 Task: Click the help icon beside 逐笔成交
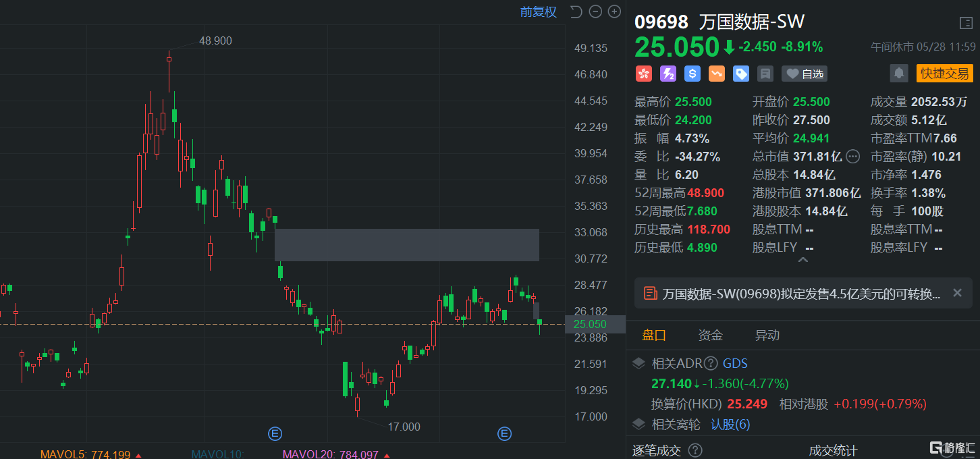pos(695,450)
